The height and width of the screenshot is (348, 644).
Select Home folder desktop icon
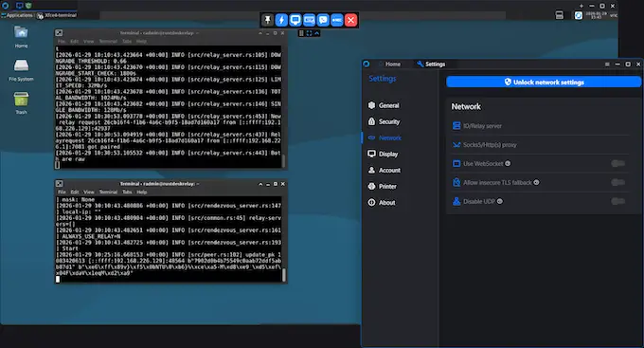(x=21, y=37)
